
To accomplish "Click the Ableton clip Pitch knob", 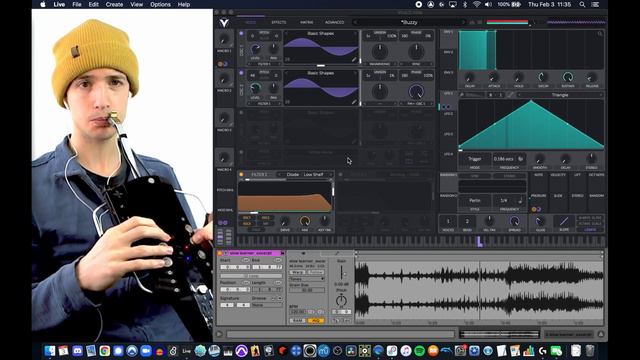I will pyautogui.click(x=341, y=301).
